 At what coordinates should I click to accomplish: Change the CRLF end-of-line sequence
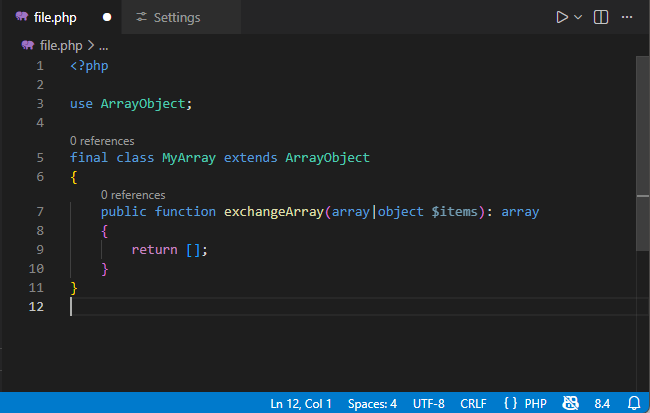coord(473,403)
